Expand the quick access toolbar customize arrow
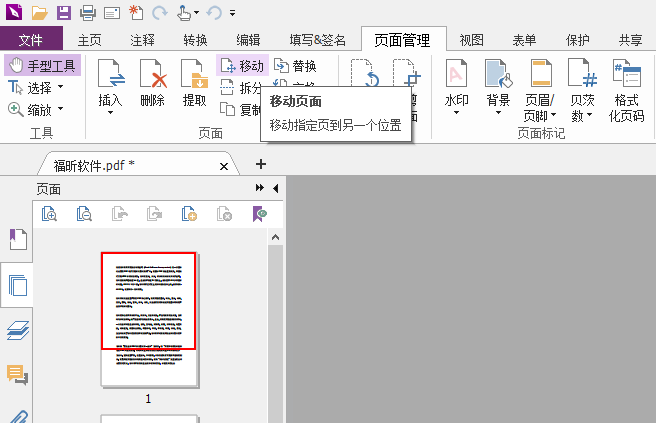Image resolution: width=656 pixels, height=423 pixels. [x=233, y=13]
